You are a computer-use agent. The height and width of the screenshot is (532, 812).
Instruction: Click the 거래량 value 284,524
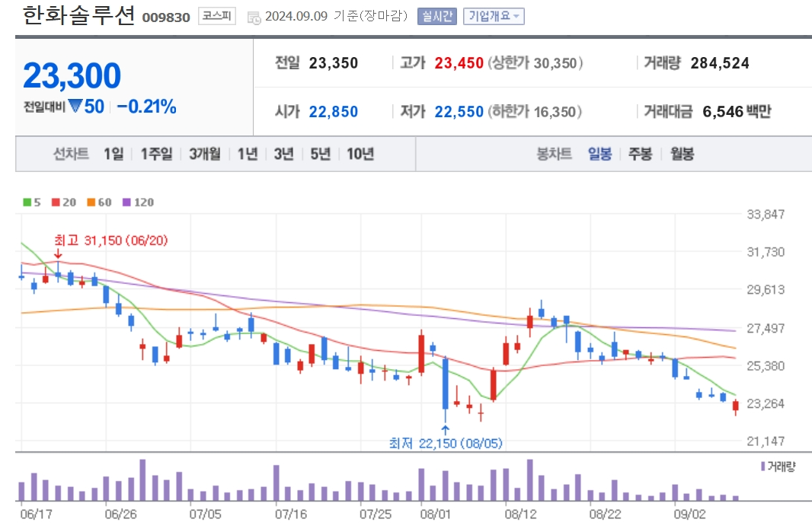click(x=720, y=63)
